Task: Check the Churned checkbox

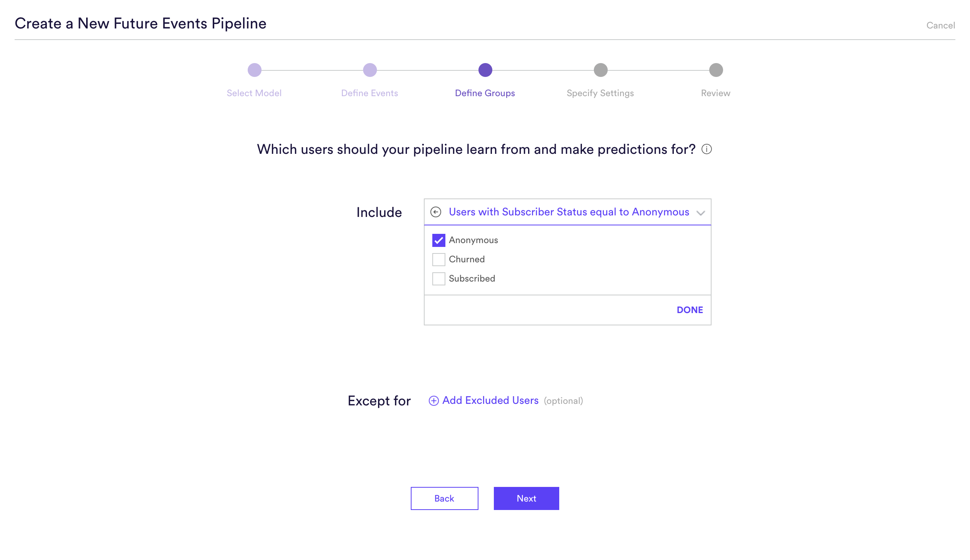Action: 438,259
